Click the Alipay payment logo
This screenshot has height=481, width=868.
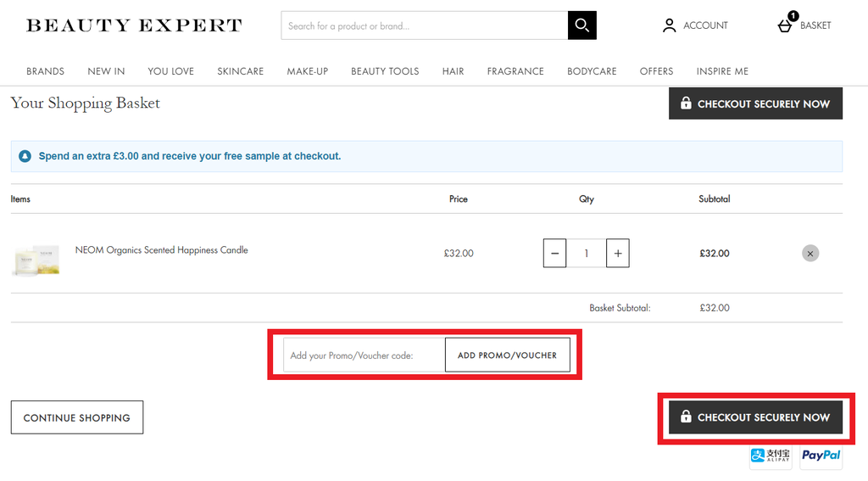click(x=771, y=456)
